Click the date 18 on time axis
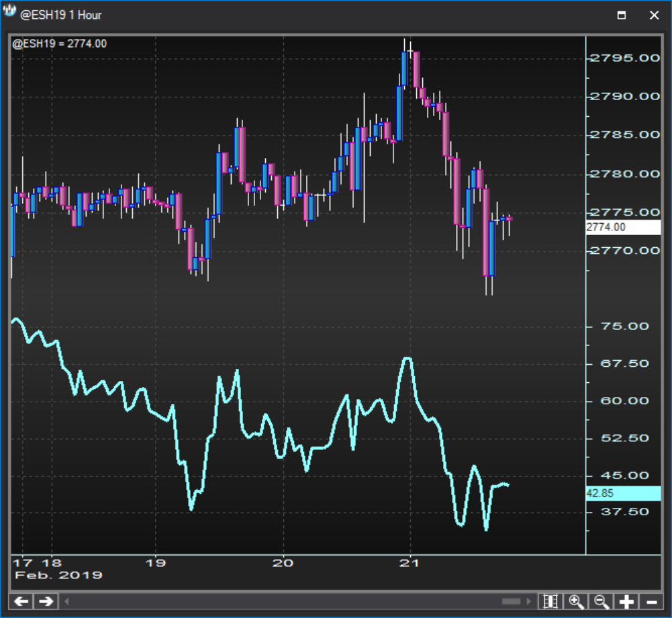 click(52, 563)
